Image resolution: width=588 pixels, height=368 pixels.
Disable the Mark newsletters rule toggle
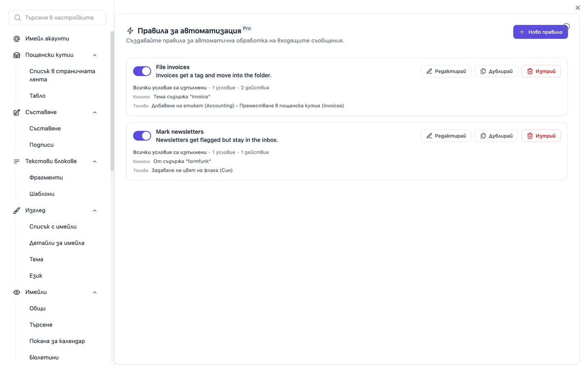(x=142, y=136)
